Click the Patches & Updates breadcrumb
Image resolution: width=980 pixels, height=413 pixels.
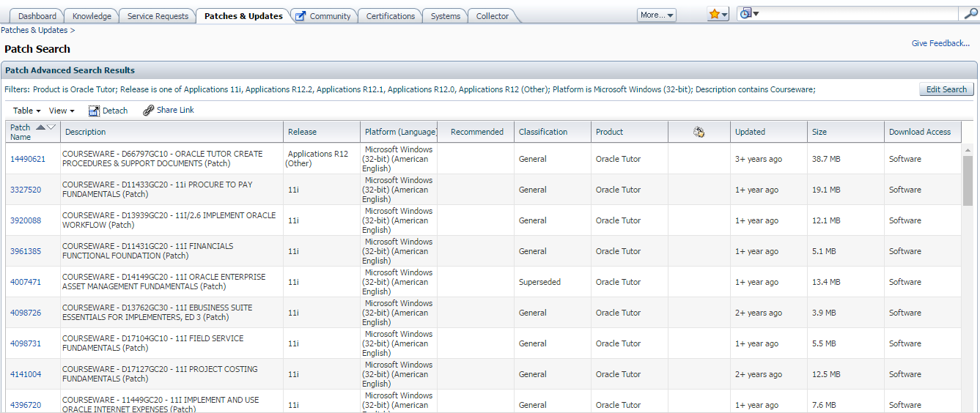34,30
